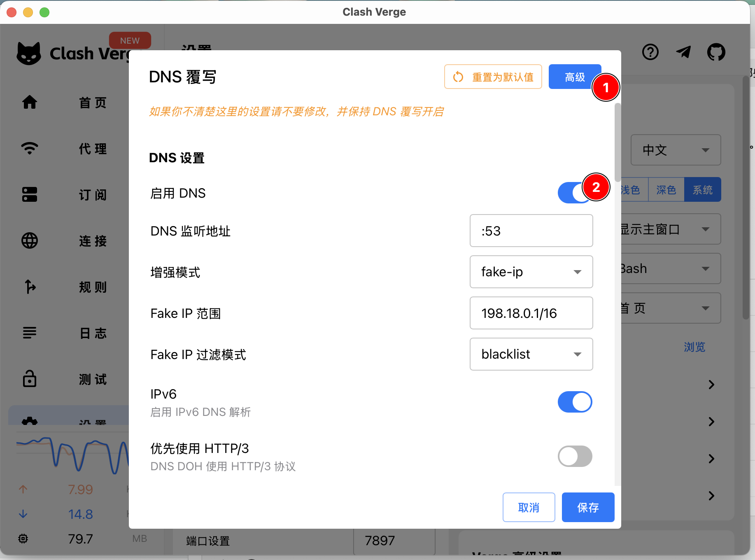Toggle the IPv6 DNS resolution switch
Screen dimensions: 755x560
pyautogui.click(x=575, y=402)
